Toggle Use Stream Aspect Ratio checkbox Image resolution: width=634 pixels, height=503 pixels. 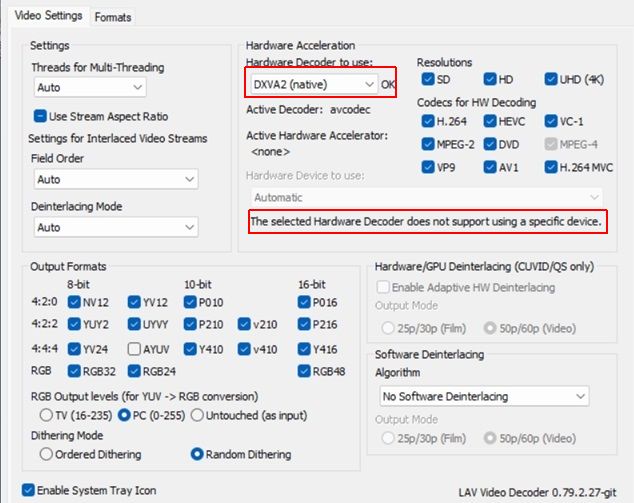coord(41,116)
